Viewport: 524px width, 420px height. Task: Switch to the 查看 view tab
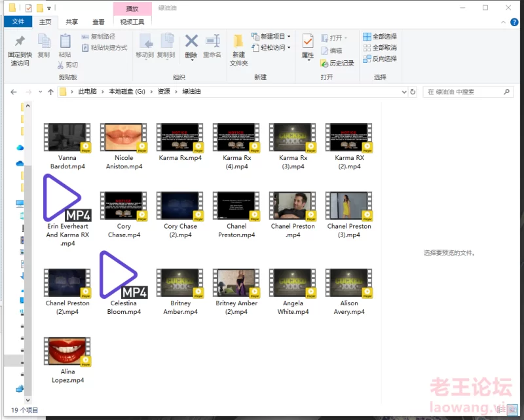click(98, 22)
